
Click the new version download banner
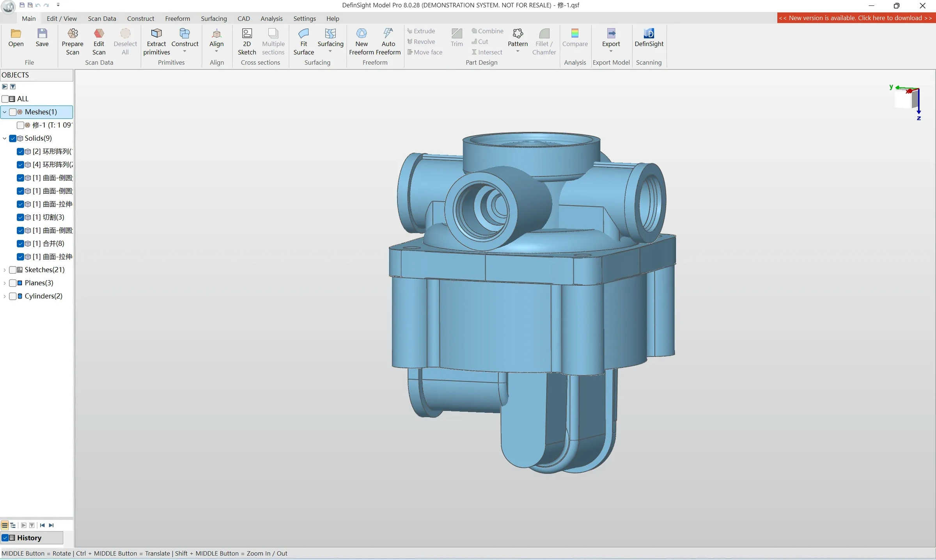[x=856, y=18]
